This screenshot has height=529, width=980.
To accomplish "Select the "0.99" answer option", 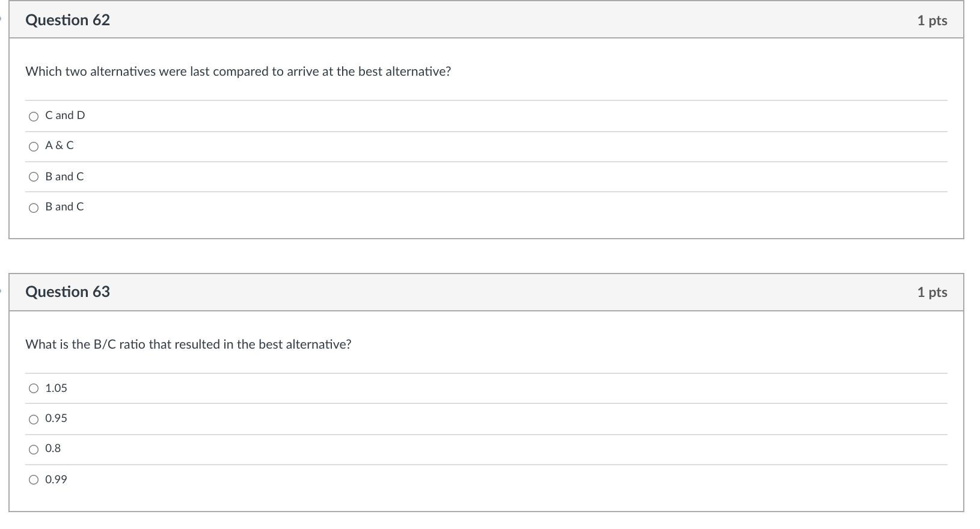I will (34, 479).
